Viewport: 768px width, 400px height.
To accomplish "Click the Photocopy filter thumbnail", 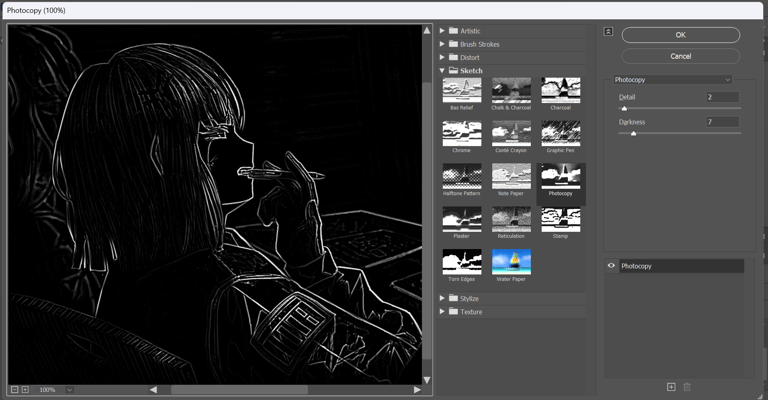I will [x=561, y=176].
